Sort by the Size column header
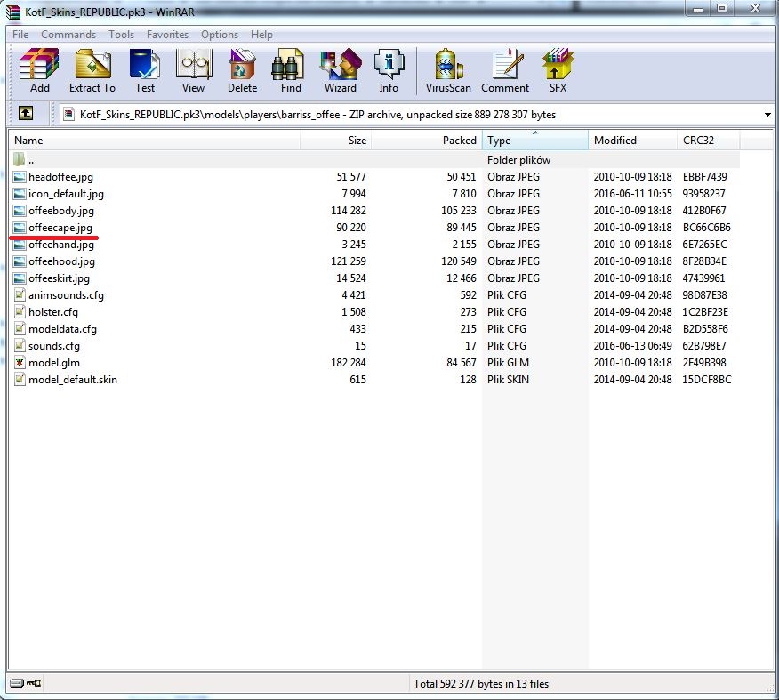 click(x=336, y=141)
